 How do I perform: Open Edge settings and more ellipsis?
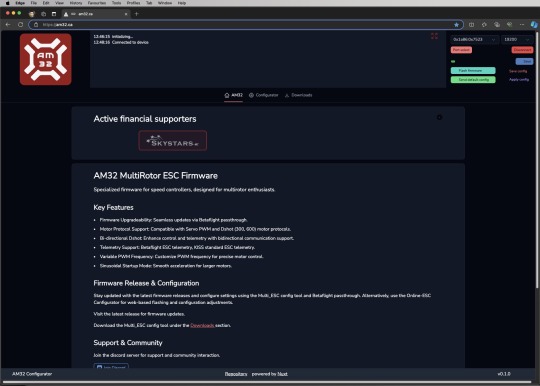522,25
